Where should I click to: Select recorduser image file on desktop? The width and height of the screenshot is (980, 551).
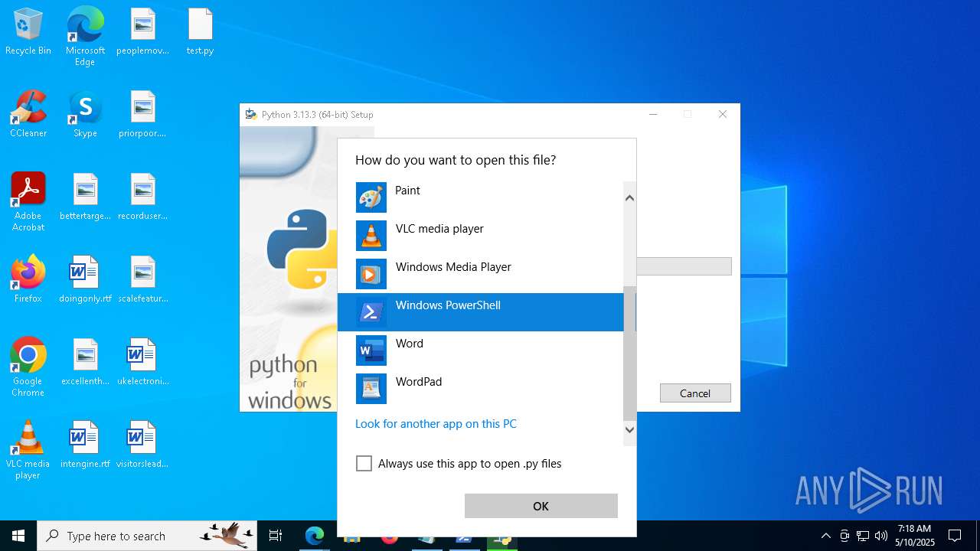point(142,197)
